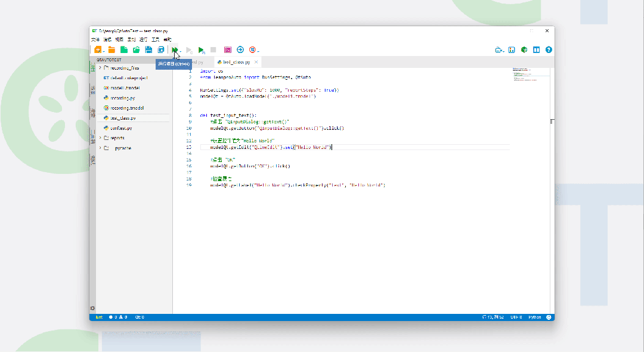Open the third menu bar item (视图)

pyautogui.click(x=119, y=40)
